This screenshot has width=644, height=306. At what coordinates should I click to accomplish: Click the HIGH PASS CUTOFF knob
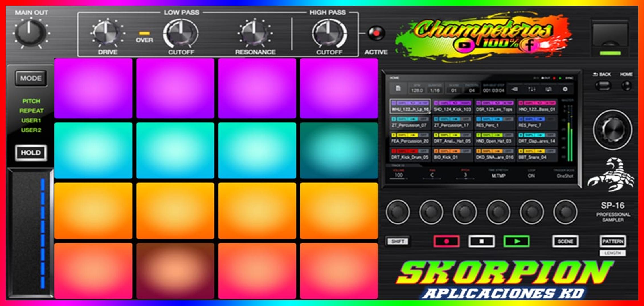click(x=329, y=34)
